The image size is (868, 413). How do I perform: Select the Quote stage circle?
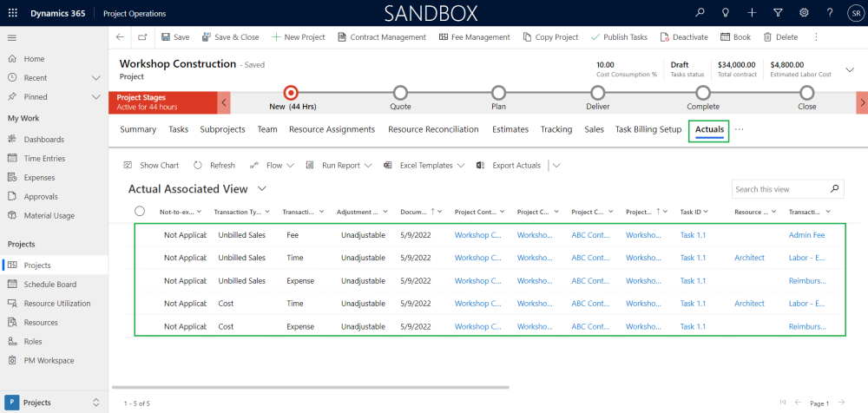coord(400,93)
